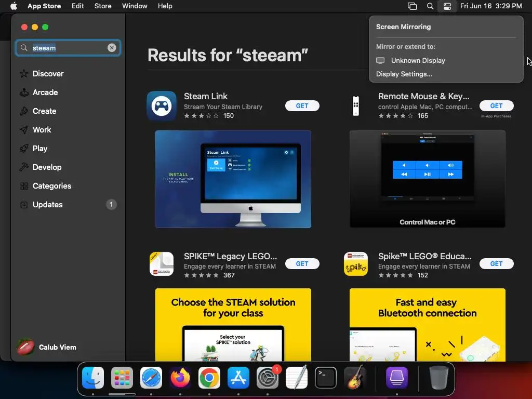Open the Apple menu
This screenshot has width=532, height=399.
(x=14, y=6)
